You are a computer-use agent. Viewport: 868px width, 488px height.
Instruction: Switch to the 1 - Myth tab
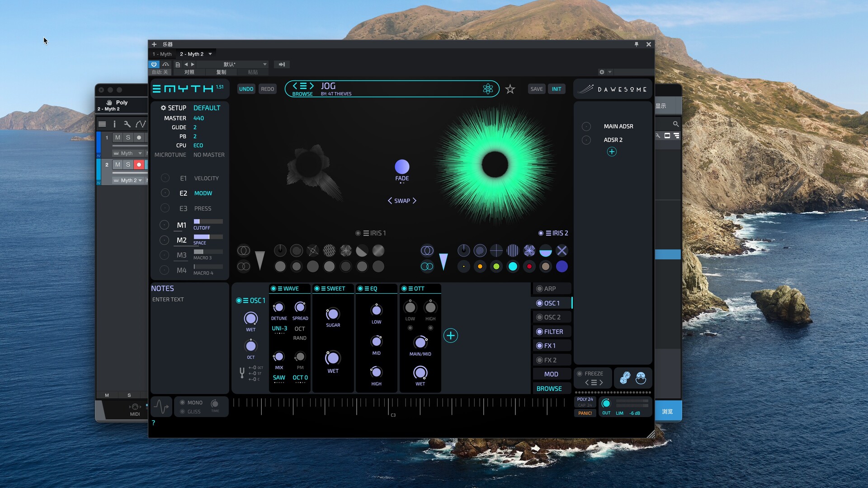pos(162,54)
